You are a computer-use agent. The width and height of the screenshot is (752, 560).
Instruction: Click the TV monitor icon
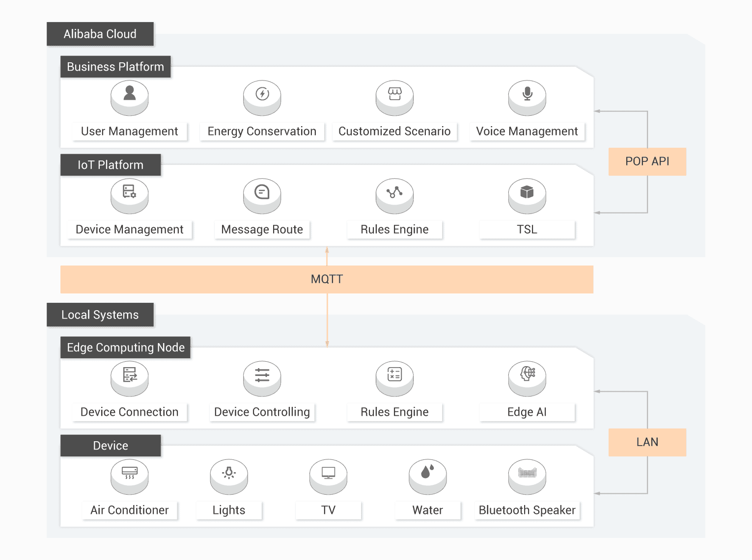point(328,473)
